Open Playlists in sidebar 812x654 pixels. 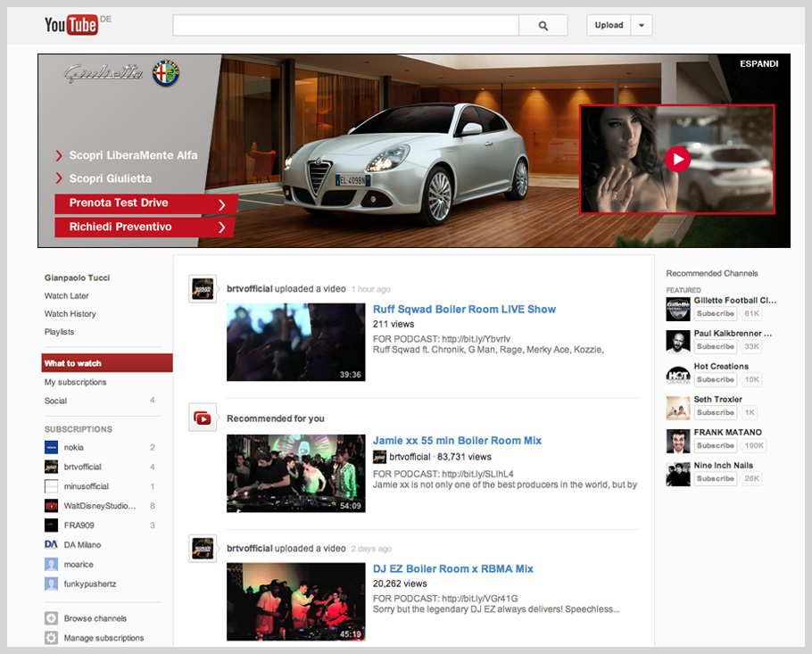[x=59, y=332]
